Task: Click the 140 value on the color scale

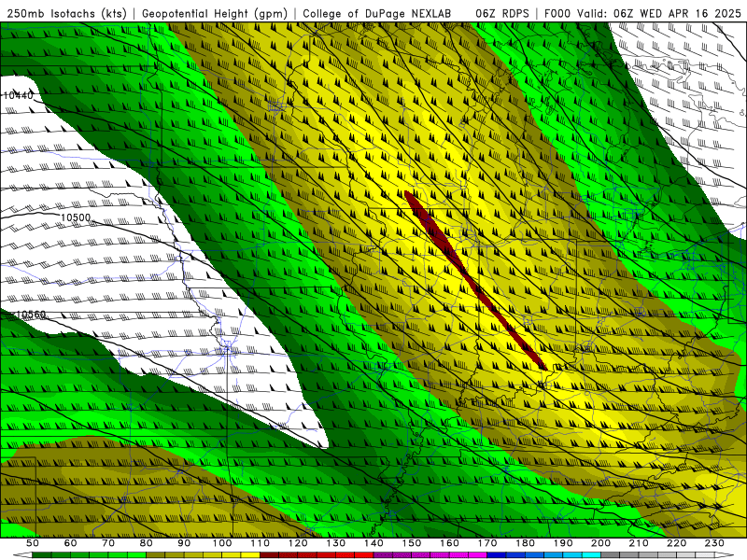Action: 374,543
